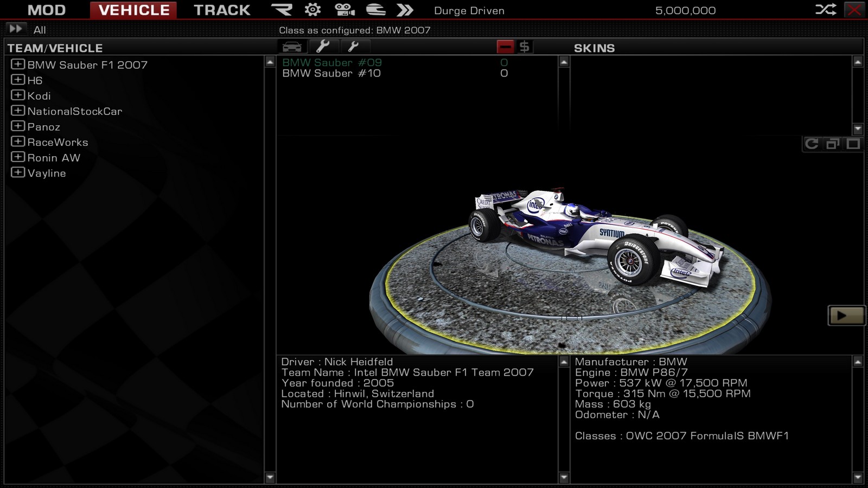This screenshot has height=488, width=868.
Task: Click the Driver : Nick Heidfeld line
Action: coord(337,362)
